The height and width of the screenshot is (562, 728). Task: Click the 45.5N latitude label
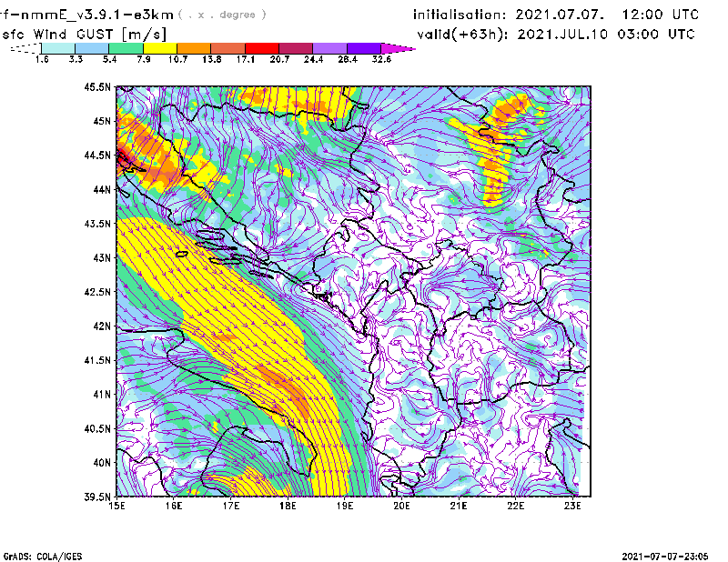coord(97,86)
